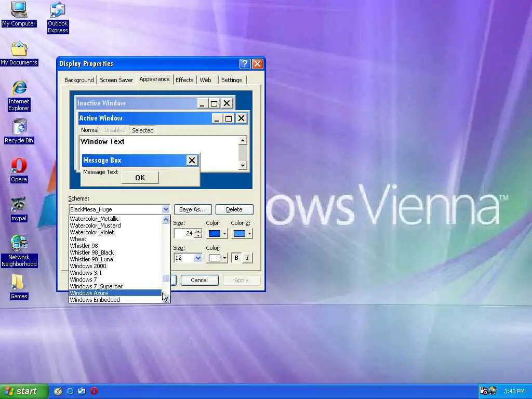Launch Opera browser desktop icon
This screenshot has width=532, height=399.
[19, 170]
